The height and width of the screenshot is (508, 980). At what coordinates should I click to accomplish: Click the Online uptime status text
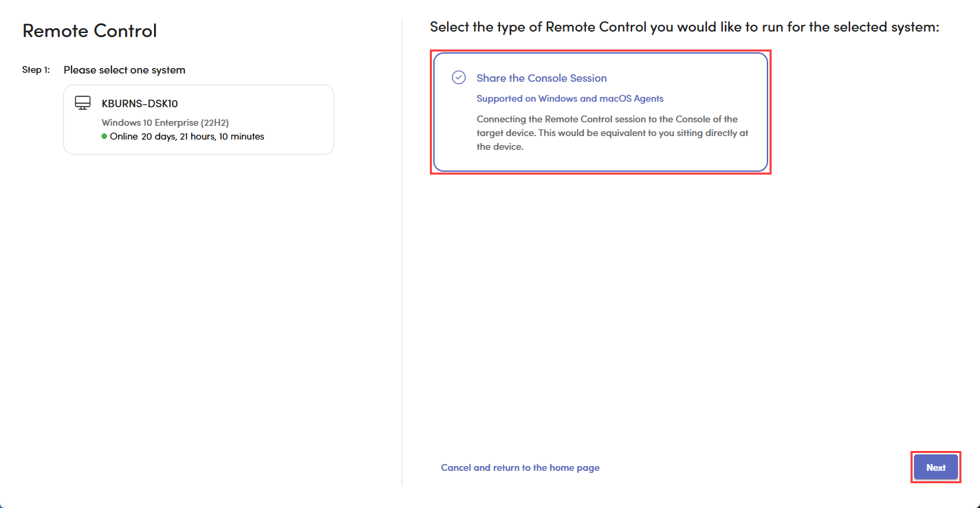click(x=186, y=136)
